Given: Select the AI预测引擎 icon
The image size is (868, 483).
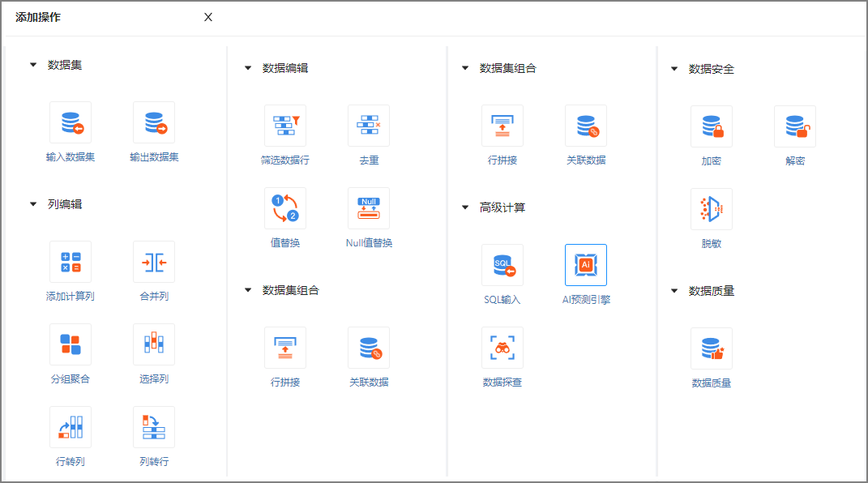Looking at the screenshot, I should coord(586,265).
